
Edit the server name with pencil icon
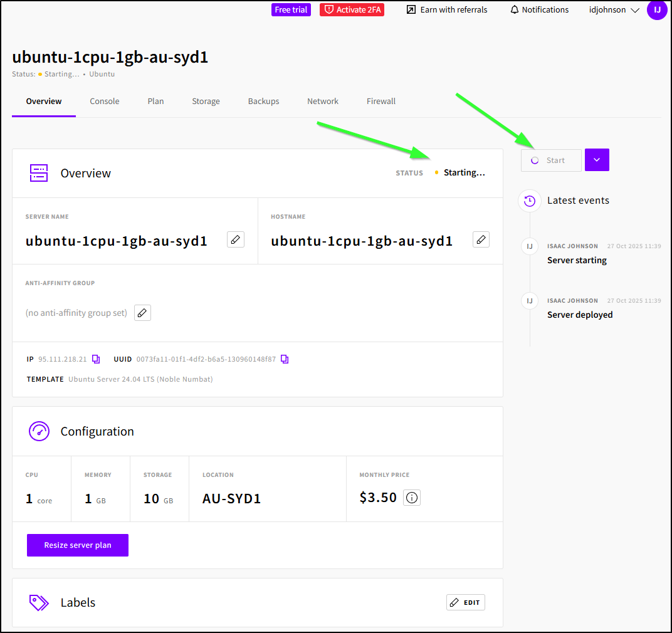[x=236, y=239]
